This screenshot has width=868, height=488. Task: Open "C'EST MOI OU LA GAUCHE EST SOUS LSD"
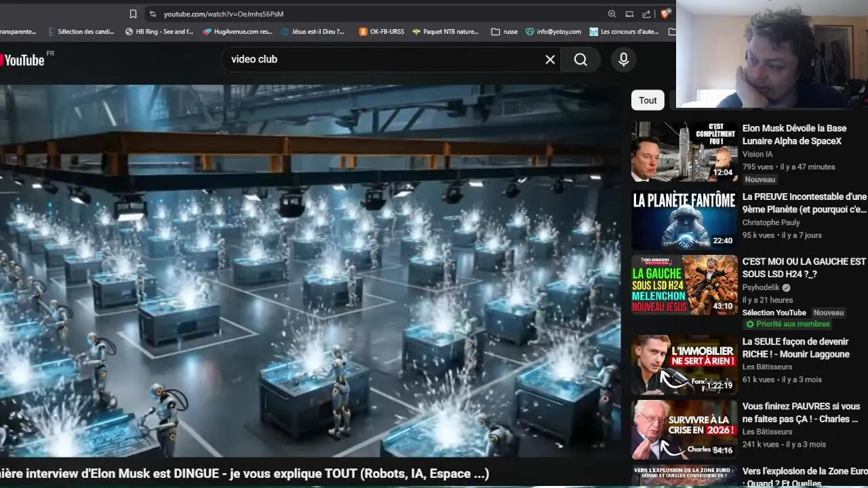click(804, 268)
